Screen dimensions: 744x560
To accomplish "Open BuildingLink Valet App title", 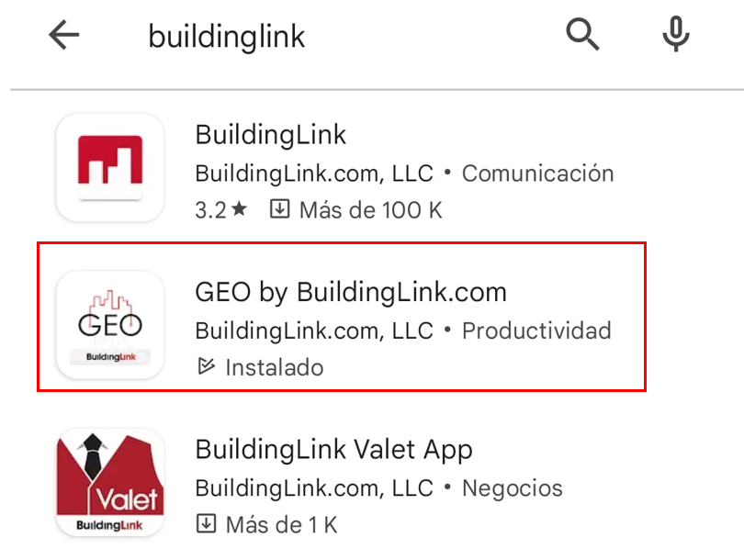I will [333, 450].
